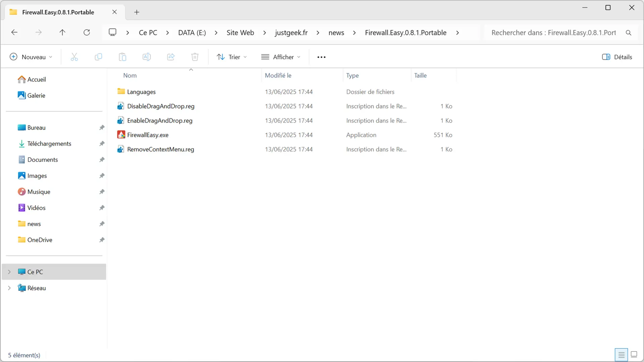Select RemoveContextMenu.reg file
Screen dimensions: 644x362
pyautogui.click(x=160, y=149)
